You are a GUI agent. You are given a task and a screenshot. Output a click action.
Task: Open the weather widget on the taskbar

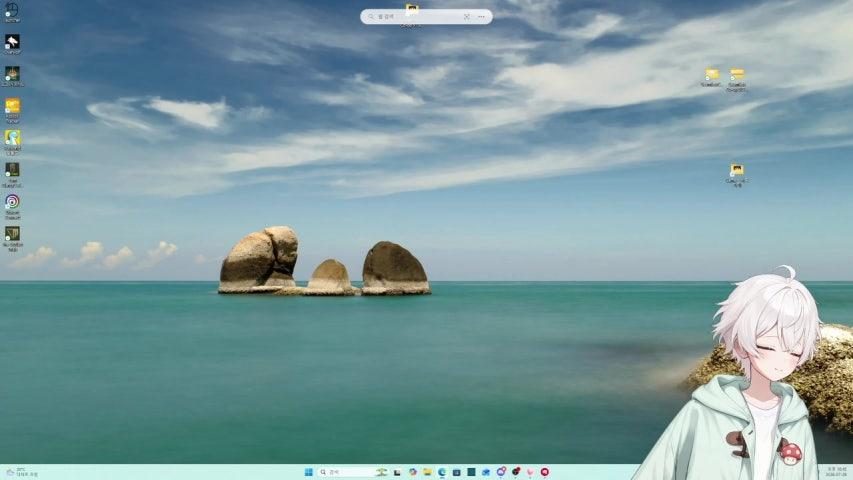22,472
